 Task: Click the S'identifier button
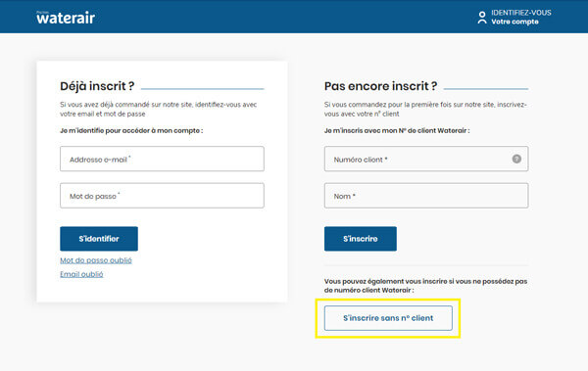click(99, 239)
